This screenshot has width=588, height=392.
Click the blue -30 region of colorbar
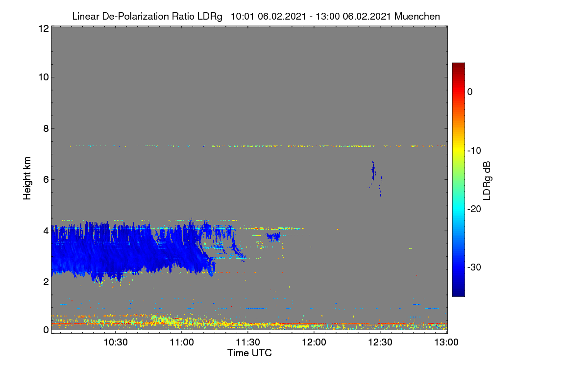[x=458, y=268]
